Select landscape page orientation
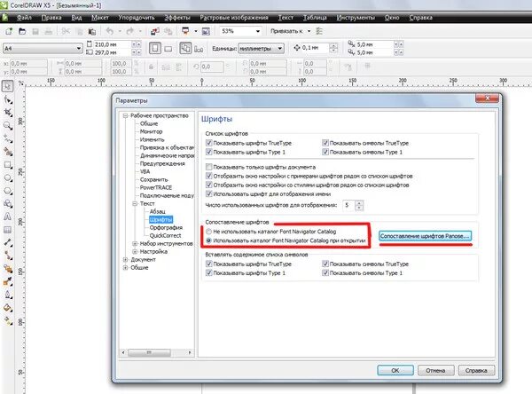 168,49
